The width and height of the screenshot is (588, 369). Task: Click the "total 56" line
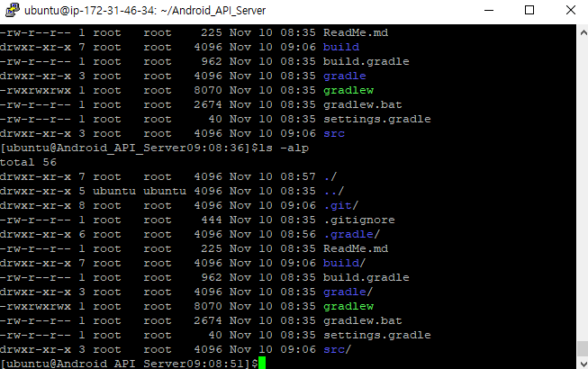point(28,162)
